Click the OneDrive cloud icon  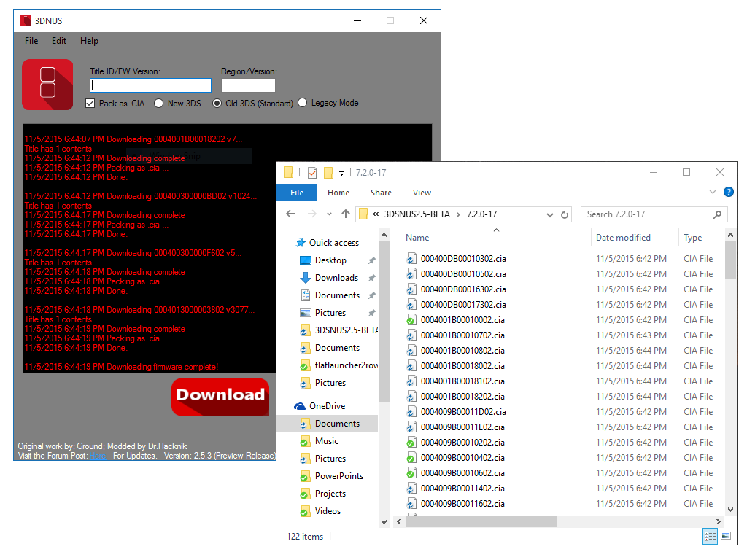pyautogui.click(x=300, y=406)
